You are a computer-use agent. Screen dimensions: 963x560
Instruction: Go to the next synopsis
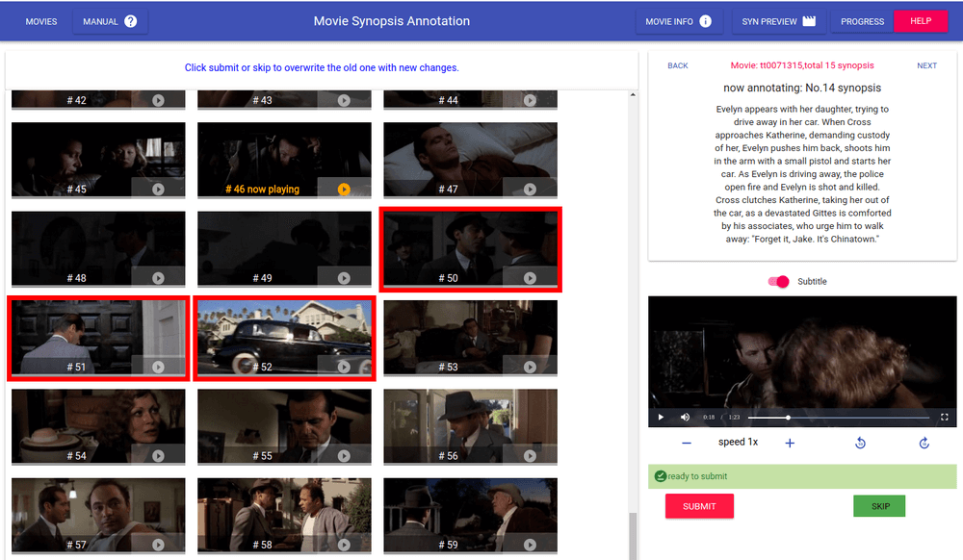(x=926, y=65)
